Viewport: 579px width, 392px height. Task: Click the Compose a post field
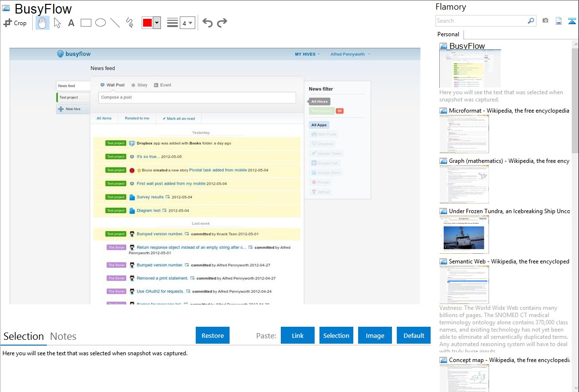click(x=197, y=98)
